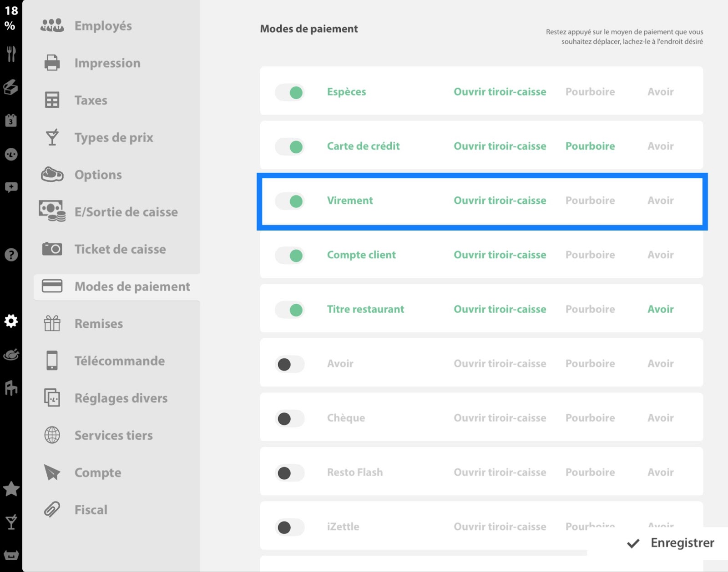Image resolution: width=728 pixels, height=572 pixels.
Task: Open settings gear icon in left bar
Action: (x=11, y=321)
